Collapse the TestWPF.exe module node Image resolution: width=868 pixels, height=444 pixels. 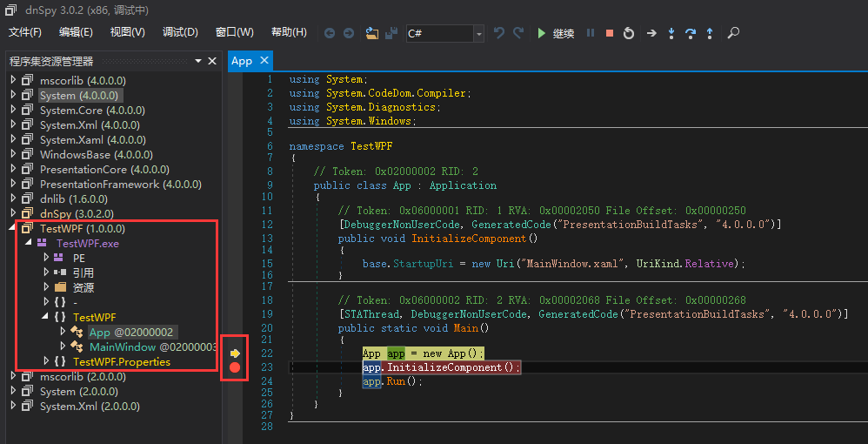pos(28,243)
